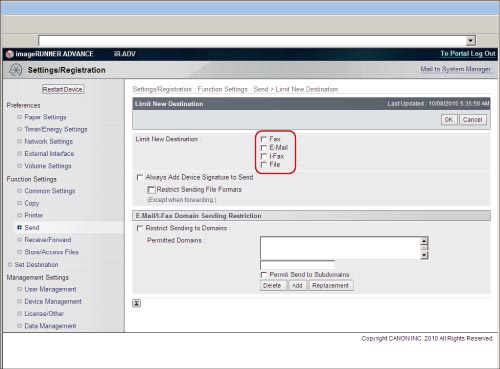Click the Canon imageRUNNER ADVANCE logo icon
500x369 pixels.
[10, 54]
